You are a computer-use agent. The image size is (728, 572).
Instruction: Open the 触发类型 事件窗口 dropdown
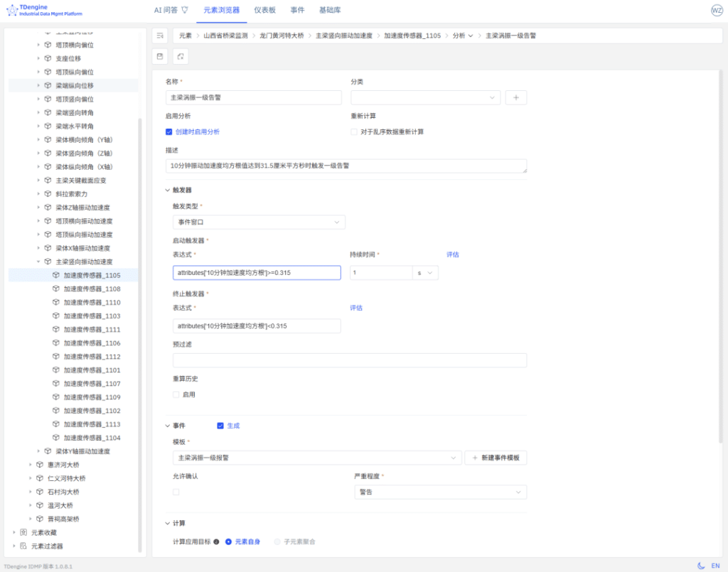click(259, 222)
